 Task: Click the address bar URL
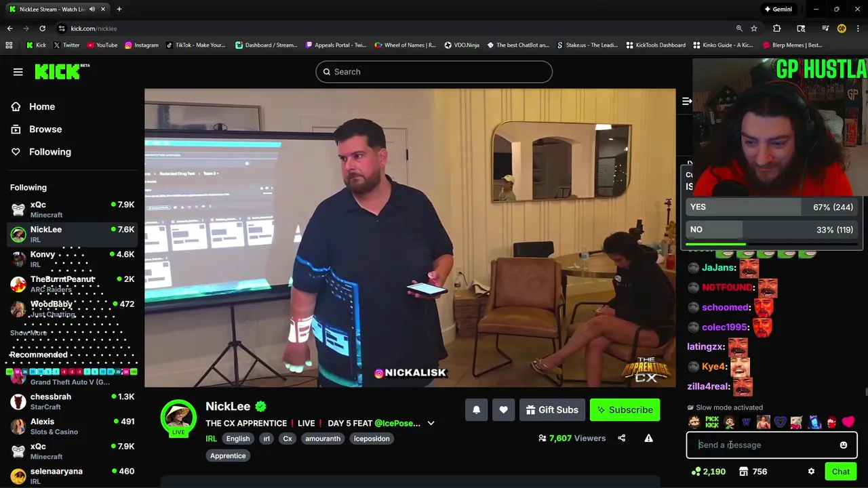coord(94,28)
